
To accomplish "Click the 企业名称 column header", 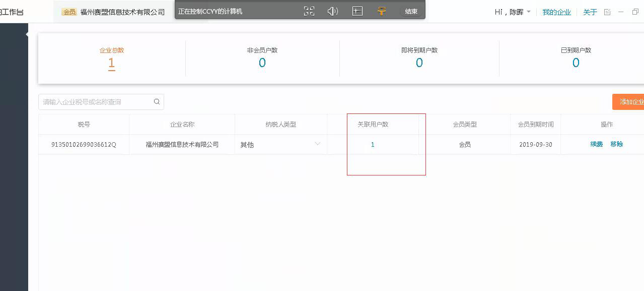I will click(x=182, y=125).
